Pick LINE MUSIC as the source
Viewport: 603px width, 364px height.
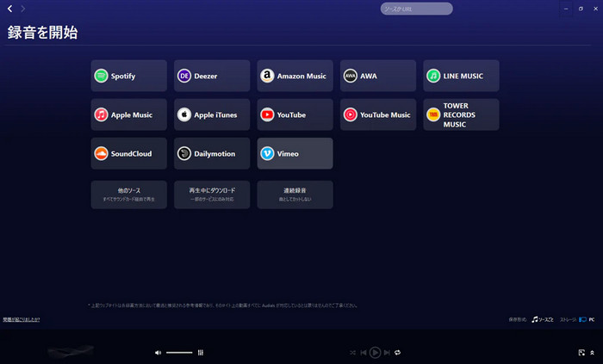click(461, 76)
